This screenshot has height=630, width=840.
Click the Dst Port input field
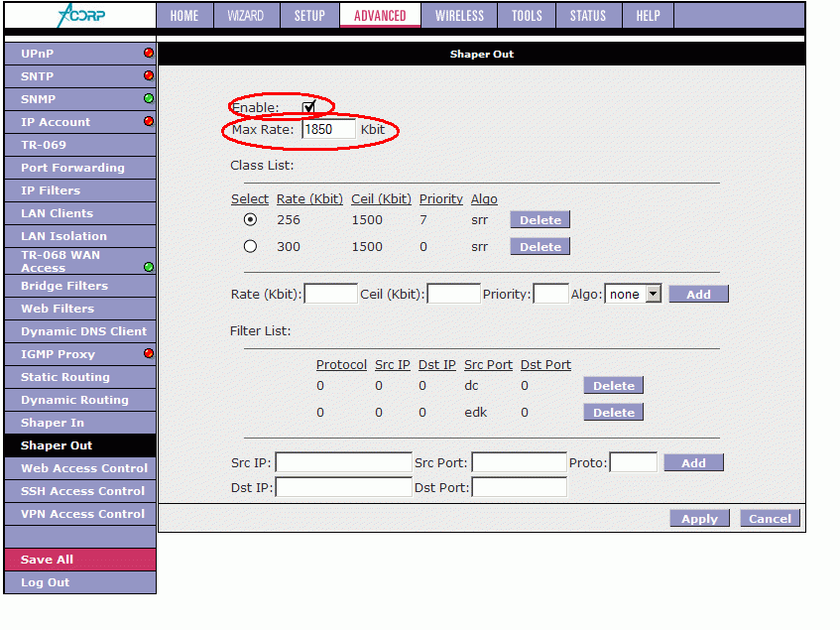point(519,487)
